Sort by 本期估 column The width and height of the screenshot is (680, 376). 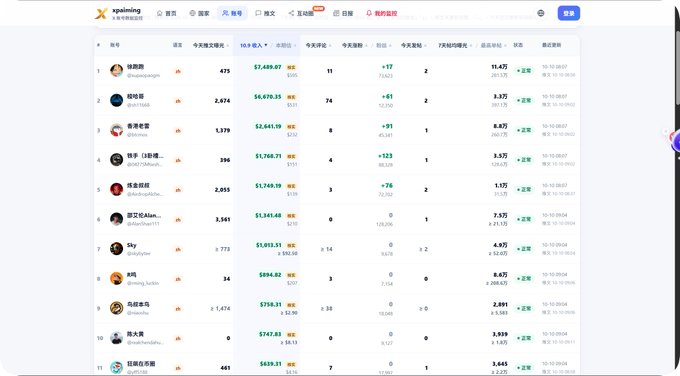tap(286, 45)
